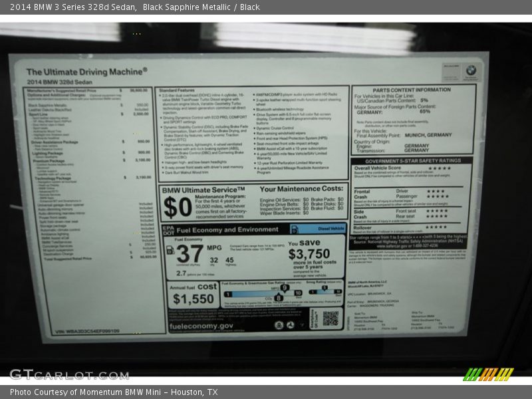Viewport: 532px width, 399px height.
Task: Click 'The Ultimate Driving Machine' heading
Action: (87, 72)
